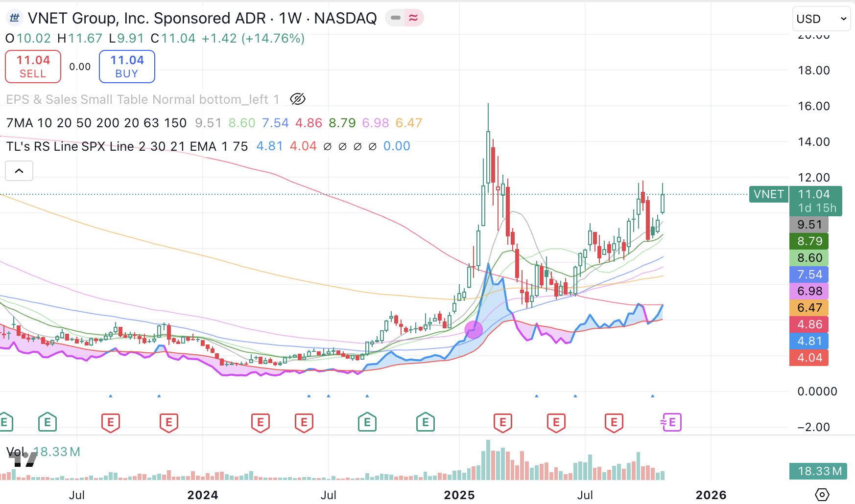Click gray 9.51 value in 7MA legend

[x=208, y=123]
